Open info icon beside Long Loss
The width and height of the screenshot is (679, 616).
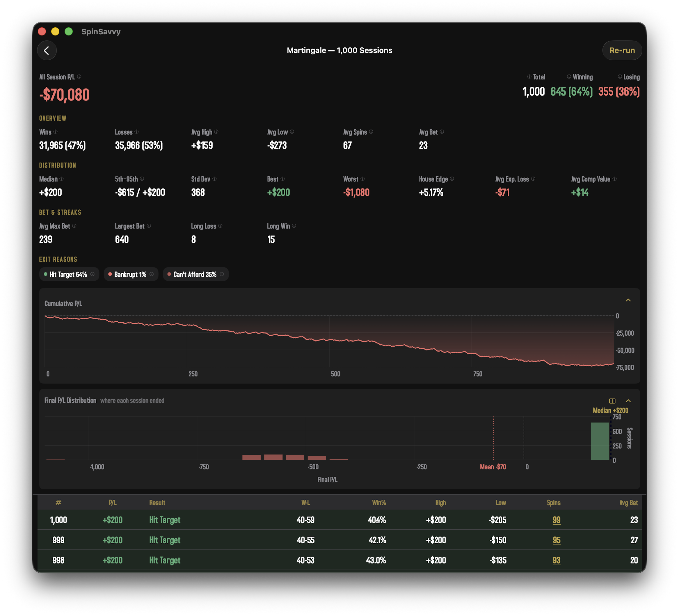[x=220, y=226]
